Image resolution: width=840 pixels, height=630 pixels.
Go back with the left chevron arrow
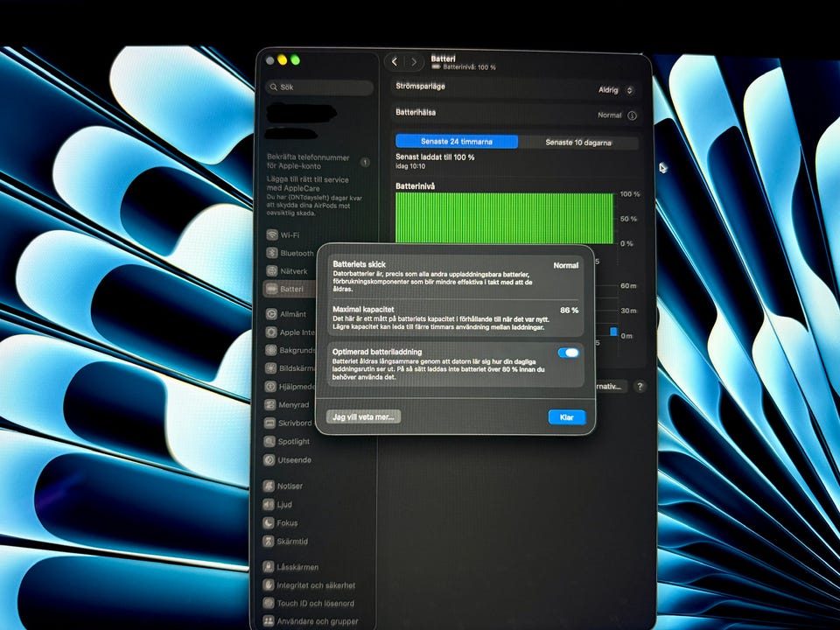tap(395, 61)
